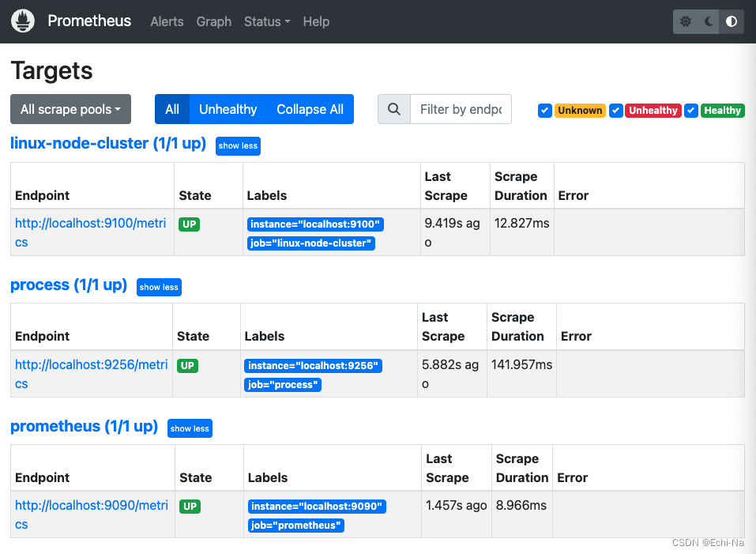Click UP state badge for localhost:9090

click(190, 507)
